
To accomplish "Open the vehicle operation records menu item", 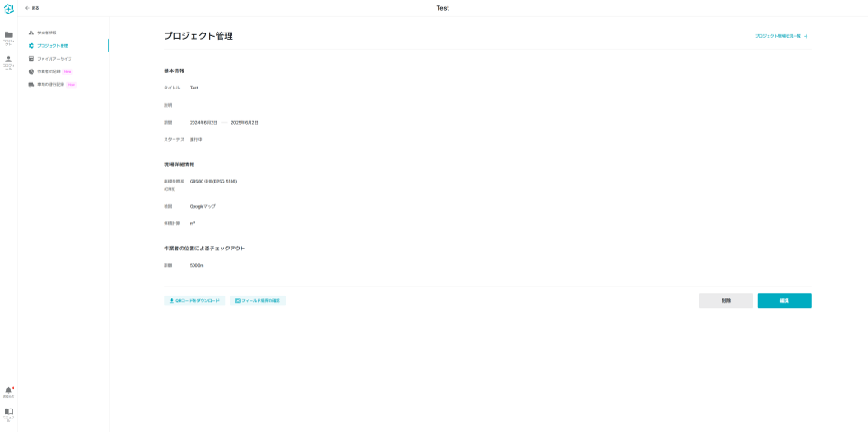I will point(51,85).
